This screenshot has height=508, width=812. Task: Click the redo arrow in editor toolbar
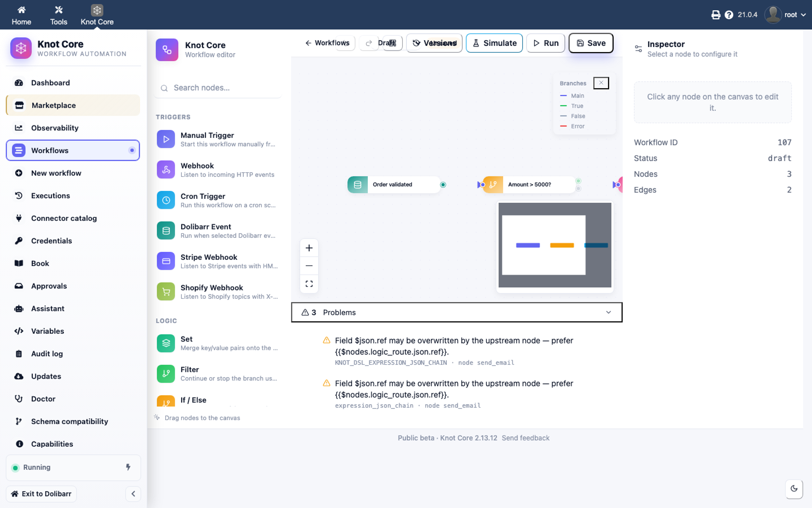pos(369,43)
